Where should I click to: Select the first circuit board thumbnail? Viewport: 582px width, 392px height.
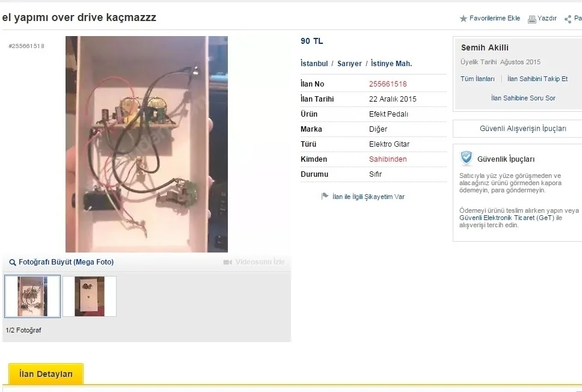coord(32,296)
